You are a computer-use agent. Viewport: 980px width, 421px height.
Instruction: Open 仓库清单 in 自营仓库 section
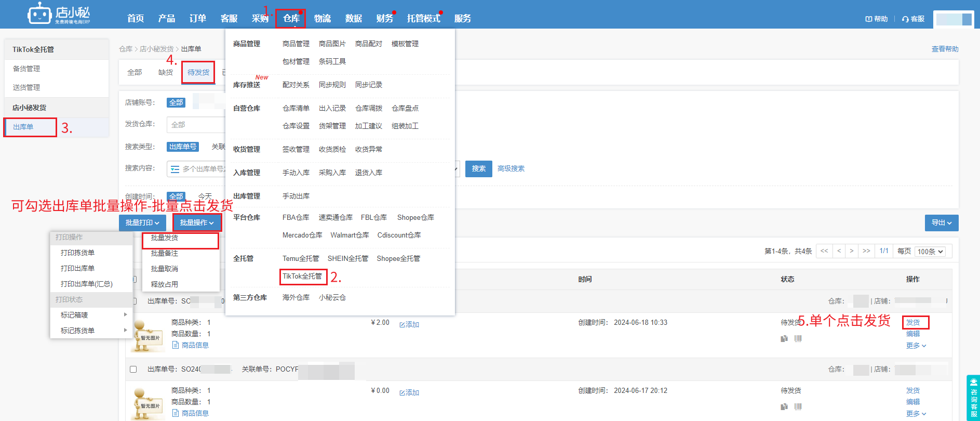296,108
